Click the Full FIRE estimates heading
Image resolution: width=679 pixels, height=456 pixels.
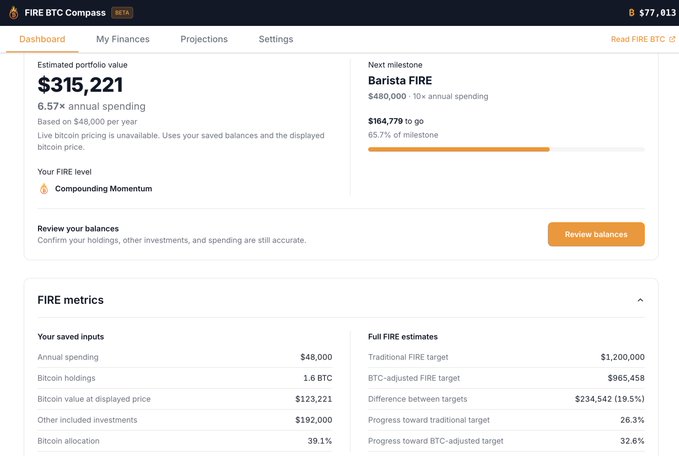(x=403, y=336)
